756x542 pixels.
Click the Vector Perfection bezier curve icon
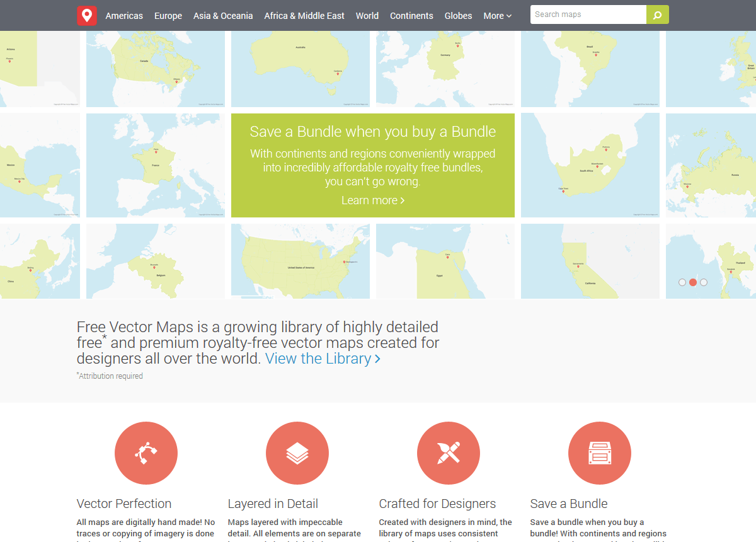tap(146, 453)
